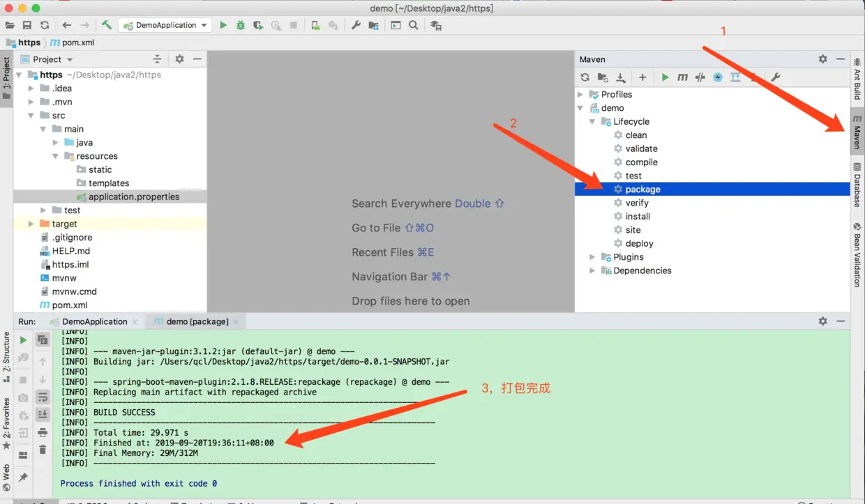Click the Run with Coverage icon

pos(258,25)
